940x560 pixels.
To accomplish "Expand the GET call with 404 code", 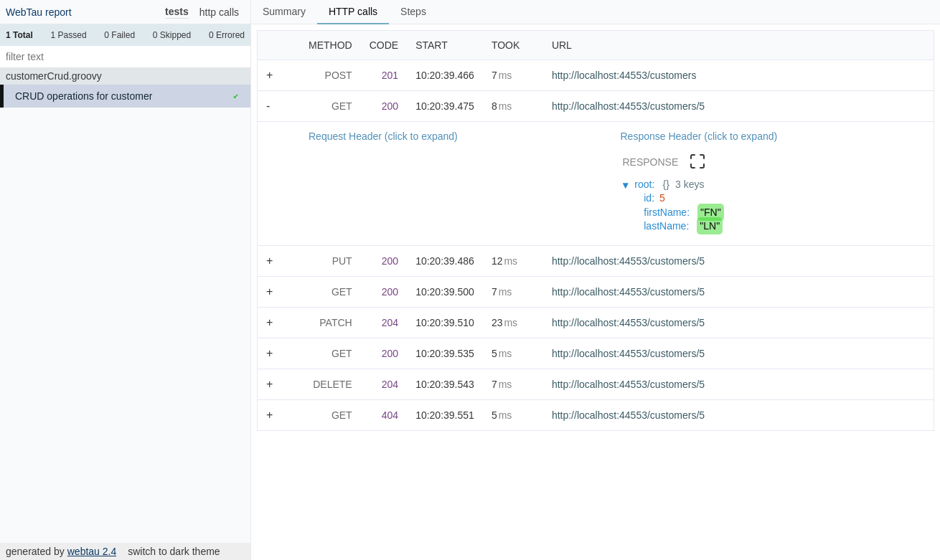I will 269,415.
